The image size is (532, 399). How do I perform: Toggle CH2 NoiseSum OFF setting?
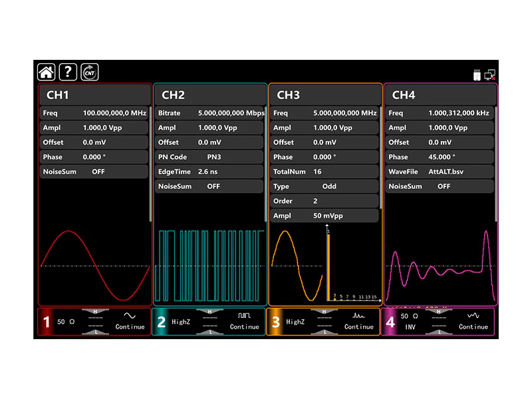pyautogui.click(x=209, y=186)
